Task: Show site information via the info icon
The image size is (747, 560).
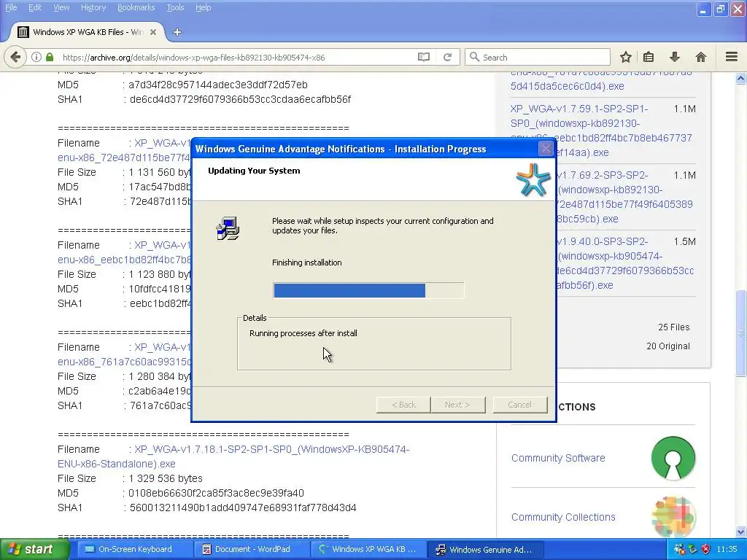Action: click(36, 57)
